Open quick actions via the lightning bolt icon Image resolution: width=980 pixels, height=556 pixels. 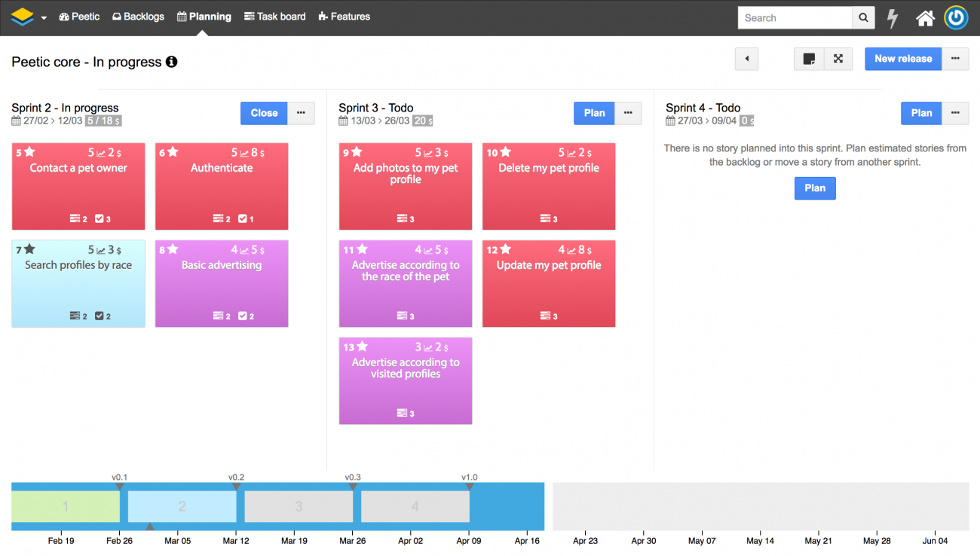[x=893, y=17]
